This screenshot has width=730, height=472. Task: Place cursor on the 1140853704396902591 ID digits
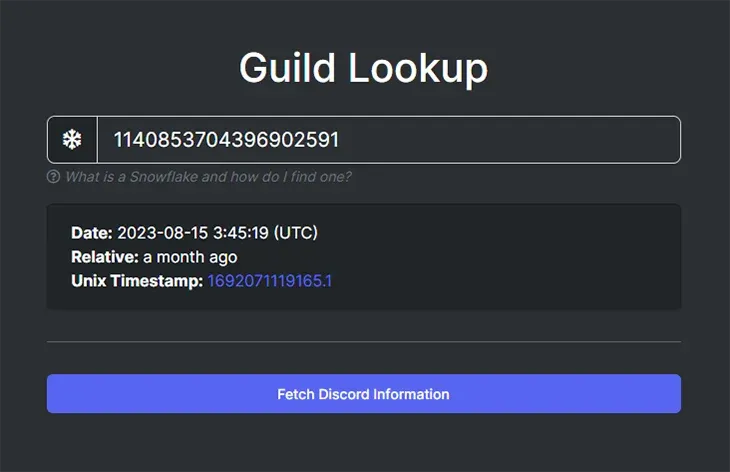click(225, 140)
